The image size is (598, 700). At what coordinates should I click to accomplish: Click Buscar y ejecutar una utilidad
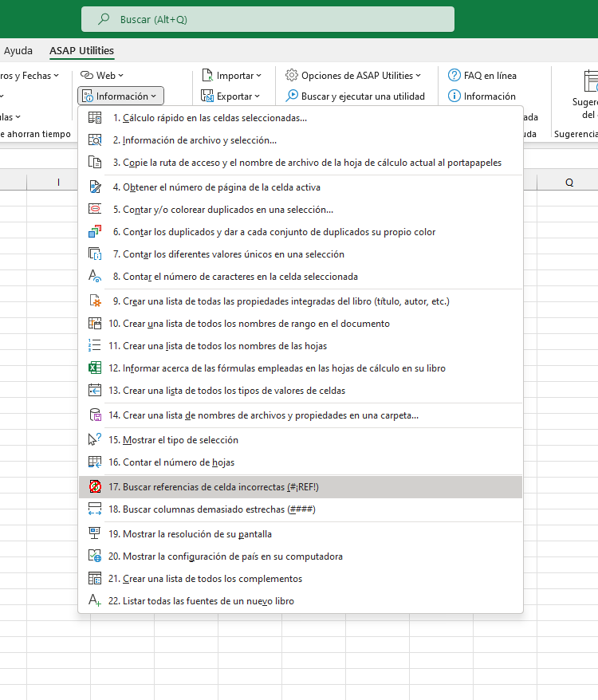click(355, 96)
